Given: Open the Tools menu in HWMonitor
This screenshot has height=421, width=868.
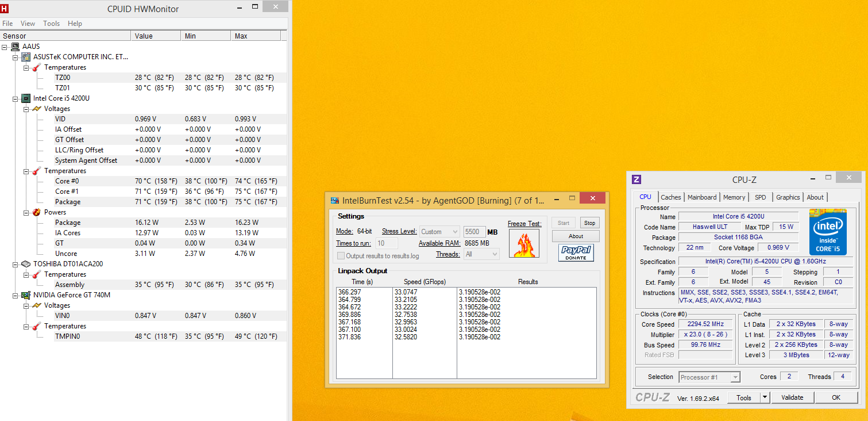Looking at the screenshot, I should tap(51, 24).
